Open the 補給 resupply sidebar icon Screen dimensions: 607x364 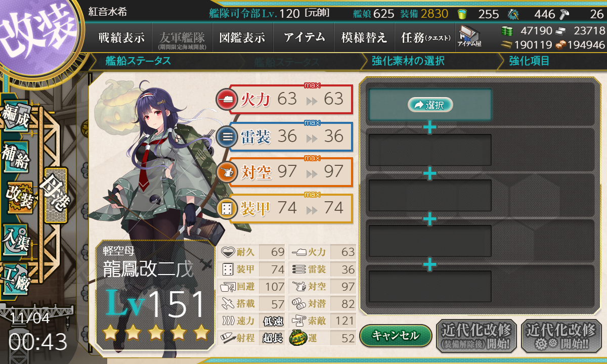[x=16, y=156]
